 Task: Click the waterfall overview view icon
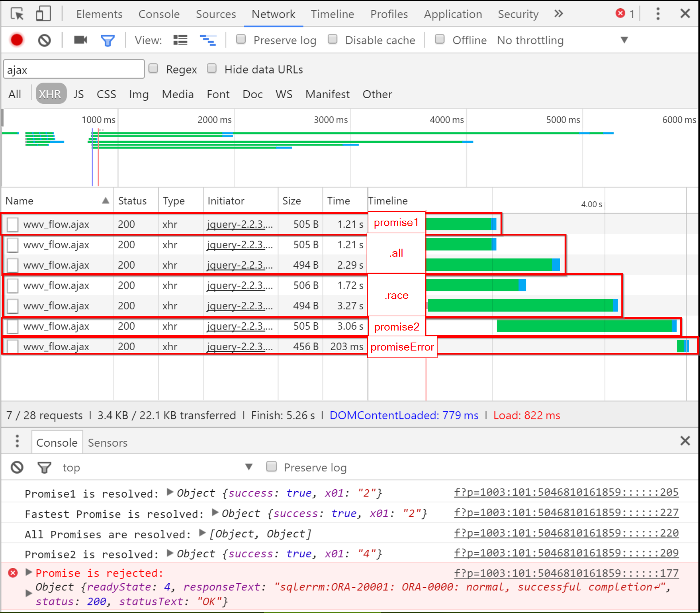[x=208, y=40]
